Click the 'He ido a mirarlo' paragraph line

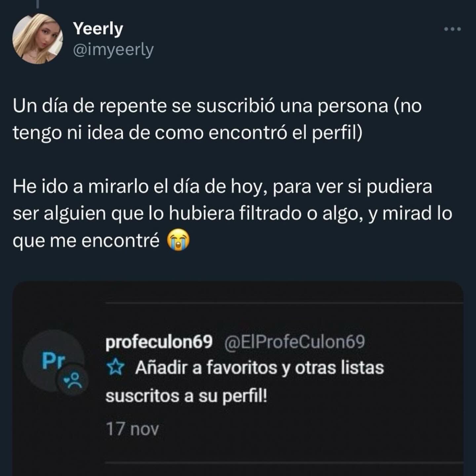(222, 187)
